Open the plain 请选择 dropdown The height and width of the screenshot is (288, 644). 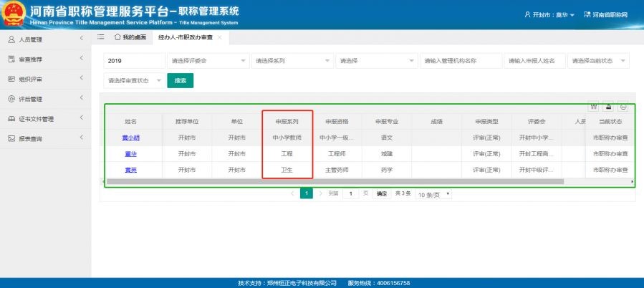coord(377,61)
